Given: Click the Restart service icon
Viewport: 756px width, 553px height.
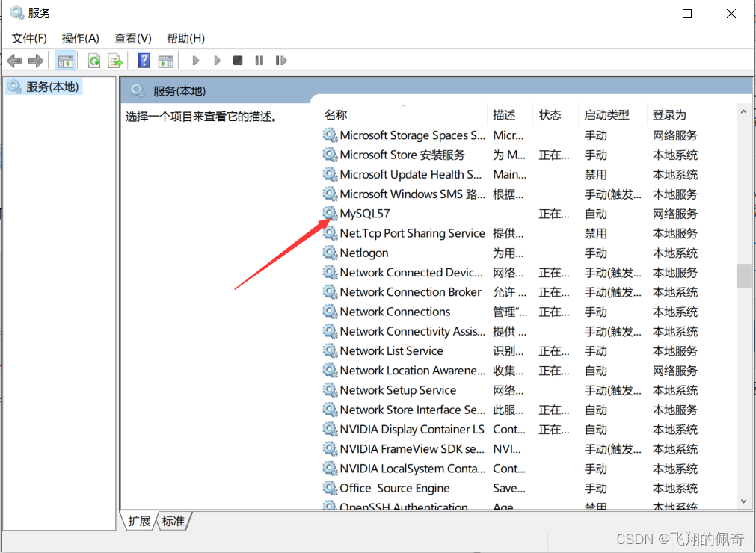Looking at the screenshot, I should [281, 61].
